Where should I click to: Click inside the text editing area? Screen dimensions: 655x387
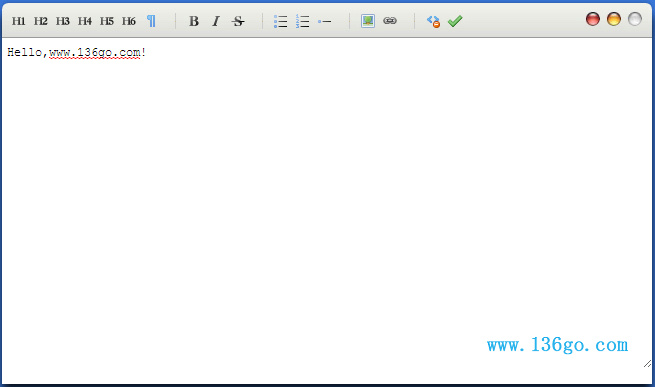(x=327, y=209)
